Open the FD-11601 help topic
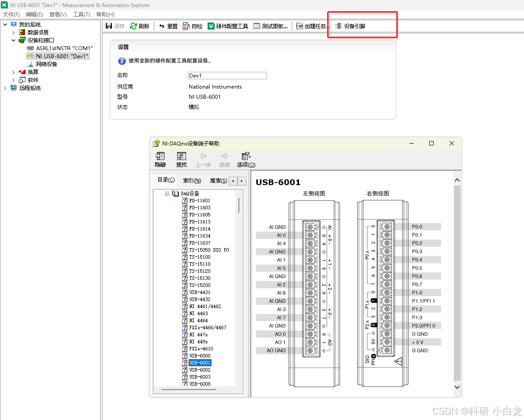This screenshot has width=524, height=420. [200, 201]
